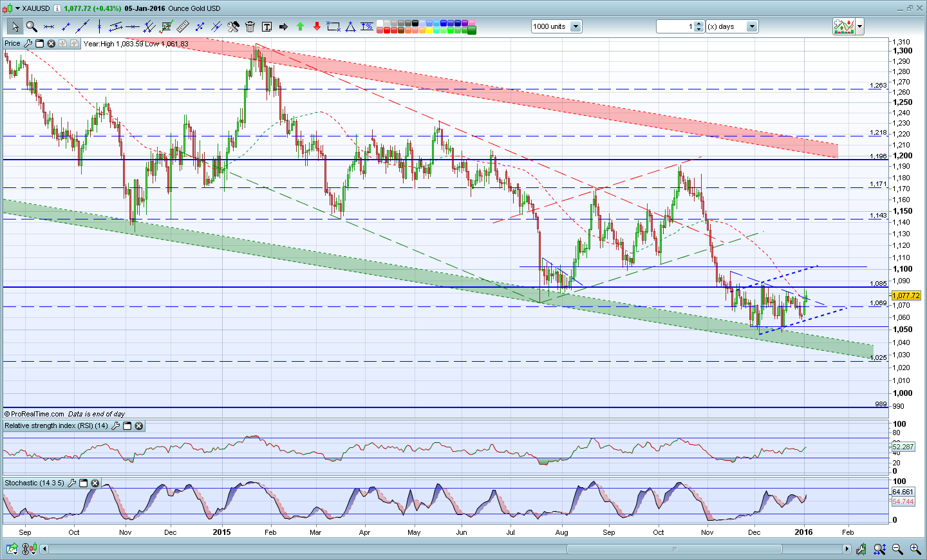Select the ruler measurement tool

pos(183,26)
